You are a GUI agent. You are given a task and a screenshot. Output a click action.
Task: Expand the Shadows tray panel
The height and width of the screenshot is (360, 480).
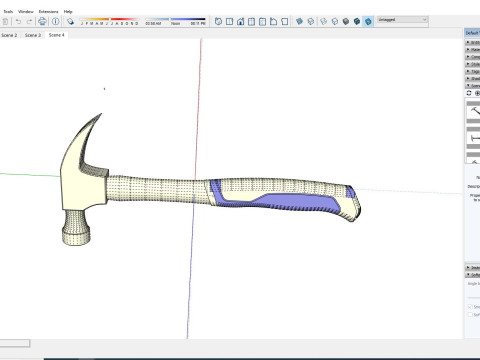473,79
